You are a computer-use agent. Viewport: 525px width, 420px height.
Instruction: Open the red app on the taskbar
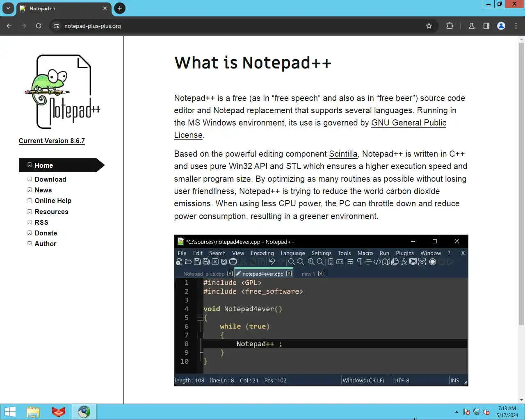tap(59, 412)
